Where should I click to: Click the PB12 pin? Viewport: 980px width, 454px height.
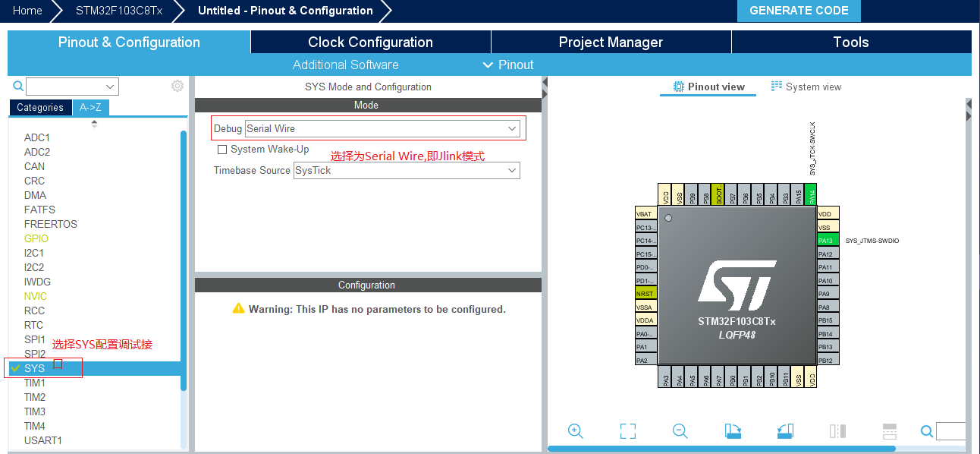click(828, 361)
